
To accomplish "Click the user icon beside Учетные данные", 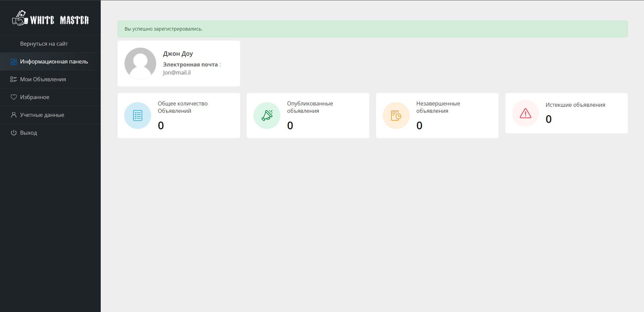I will tap(14, 115).
